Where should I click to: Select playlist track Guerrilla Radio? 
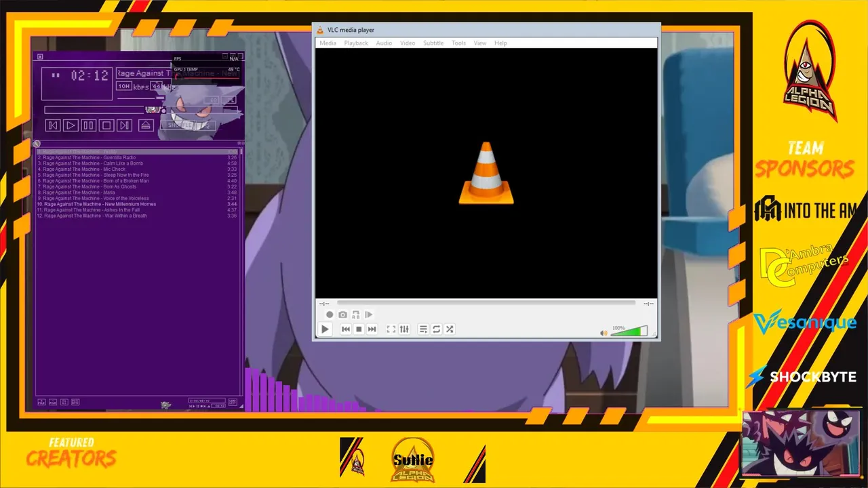(137, 157)
